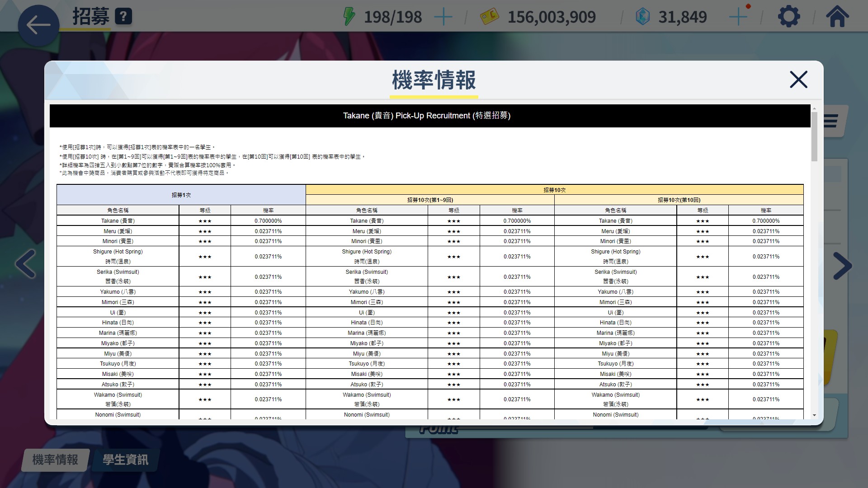Click the blue pyroxene gem icon

point(642,17)
